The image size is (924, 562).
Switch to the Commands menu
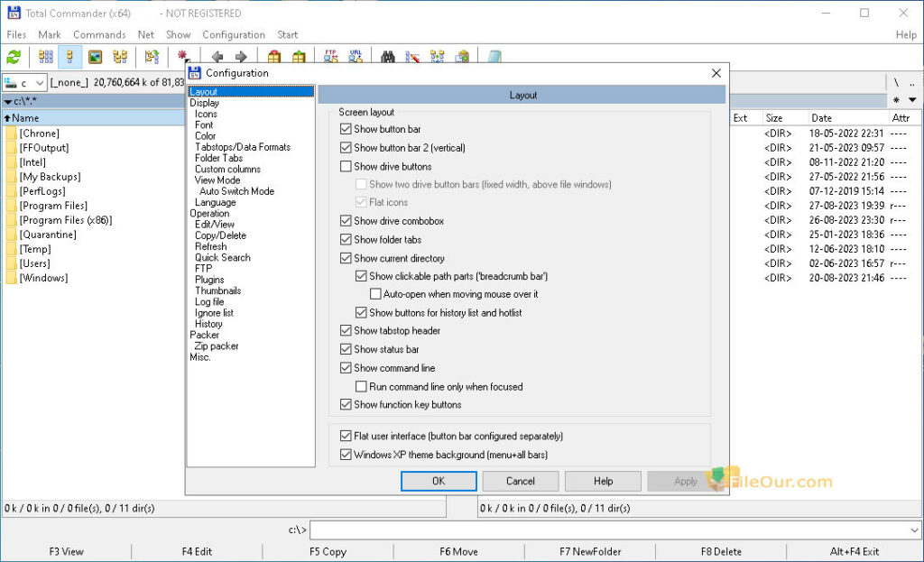pos(99,34)
